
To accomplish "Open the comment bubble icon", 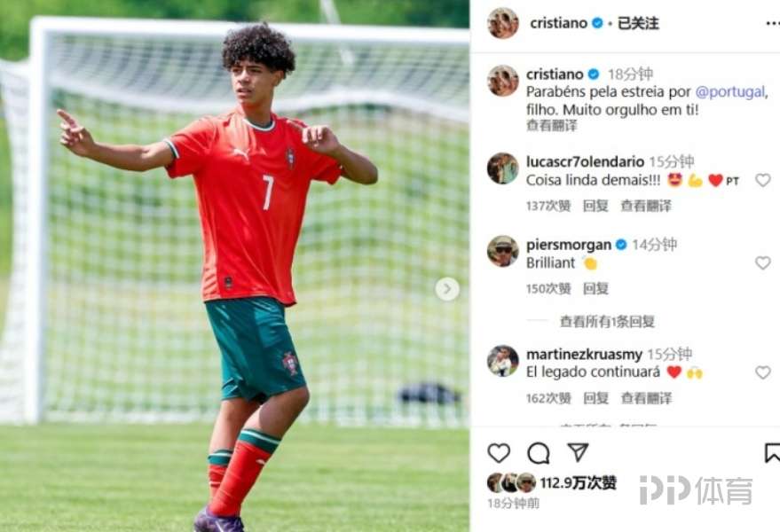I will pos(539,453).
